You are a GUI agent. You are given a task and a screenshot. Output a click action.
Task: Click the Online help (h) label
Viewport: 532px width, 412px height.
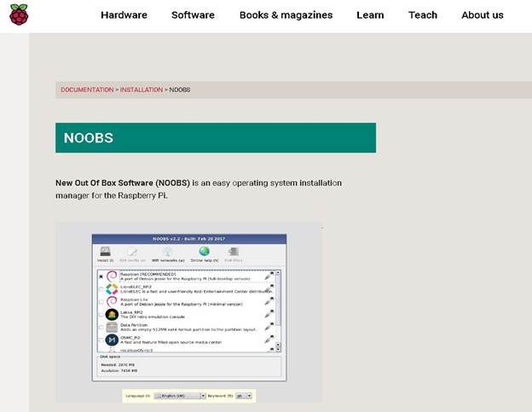205,260
